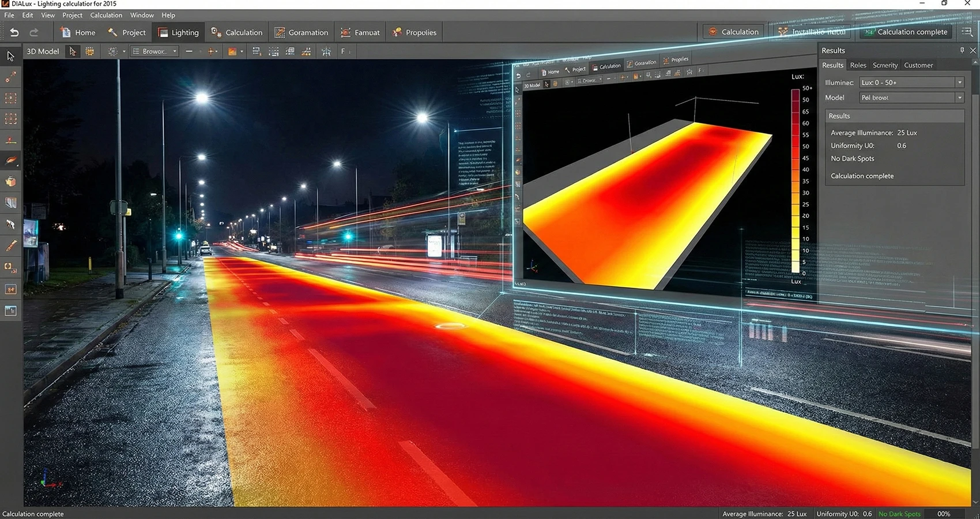Select the feather tool in left sidebar
Viewport: 980px width, 519px height.
click(x=10, y=161)
